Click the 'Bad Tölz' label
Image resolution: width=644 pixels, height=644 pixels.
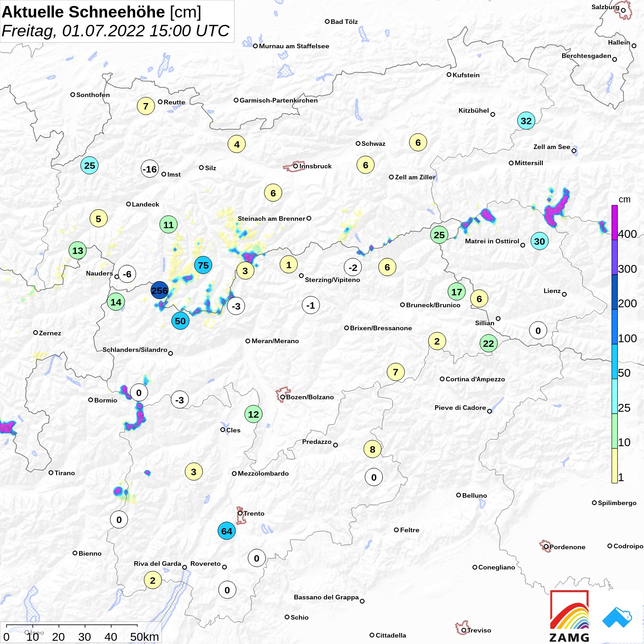(x=344, y=22)
